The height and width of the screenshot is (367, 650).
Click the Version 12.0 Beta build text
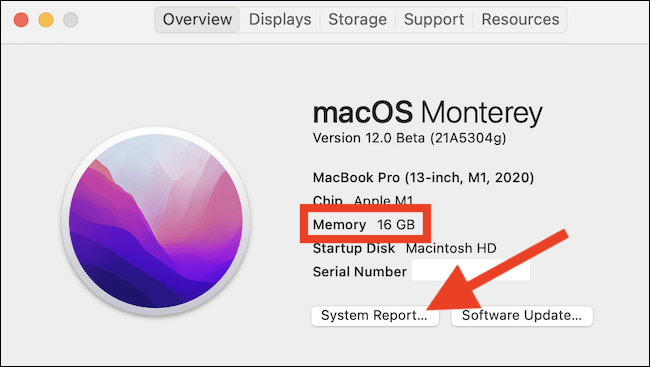(409, 138)
